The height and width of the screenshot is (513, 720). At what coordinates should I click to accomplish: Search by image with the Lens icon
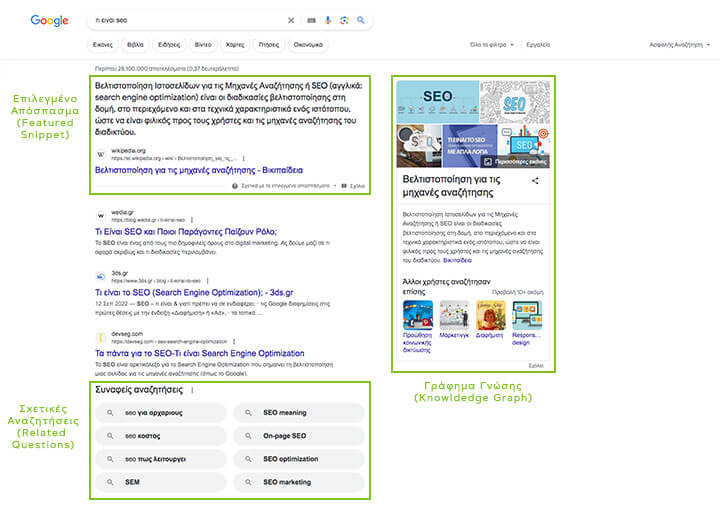click(x=343, y=20)
